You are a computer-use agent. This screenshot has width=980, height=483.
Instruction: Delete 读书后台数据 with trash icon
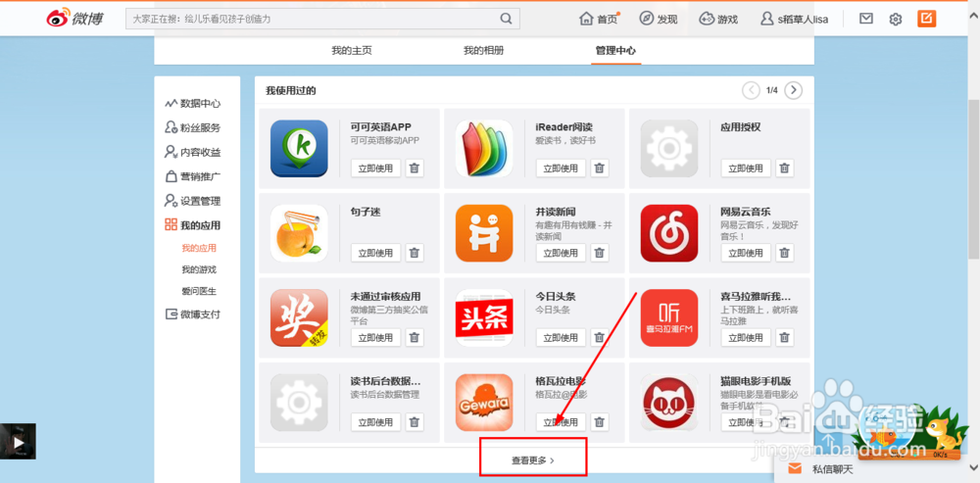pyautogui.click(x=415, y=421)
